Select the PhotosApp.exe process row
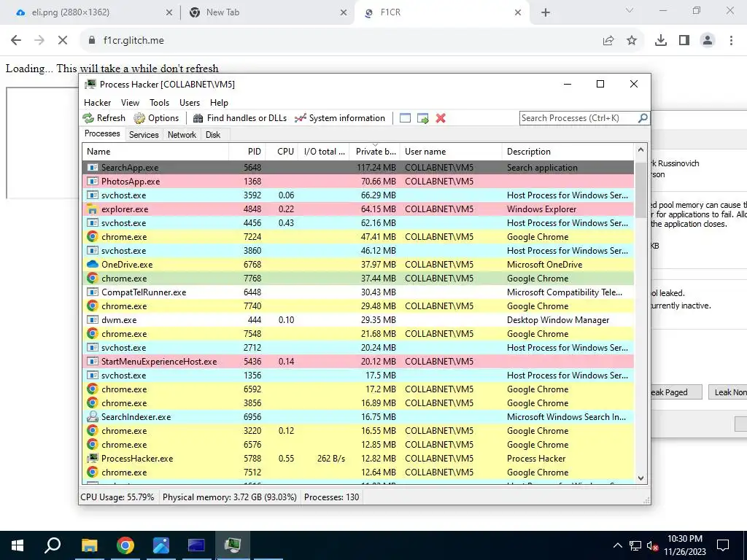The image size is (747, 560). click(358, 182)
